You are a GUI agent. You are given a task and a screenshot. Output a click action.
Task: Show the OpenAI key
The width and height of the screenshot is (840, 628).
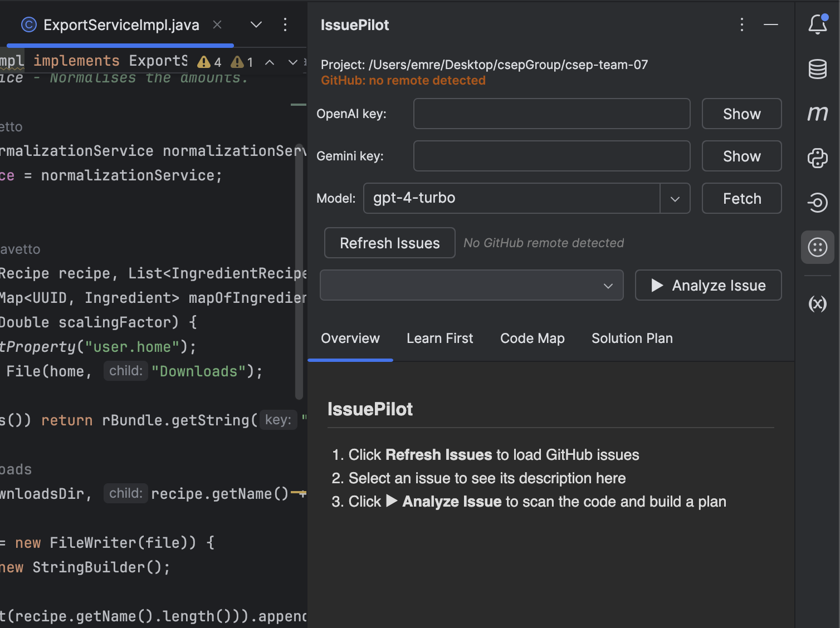pyautogui.click(x=742, y=114)
